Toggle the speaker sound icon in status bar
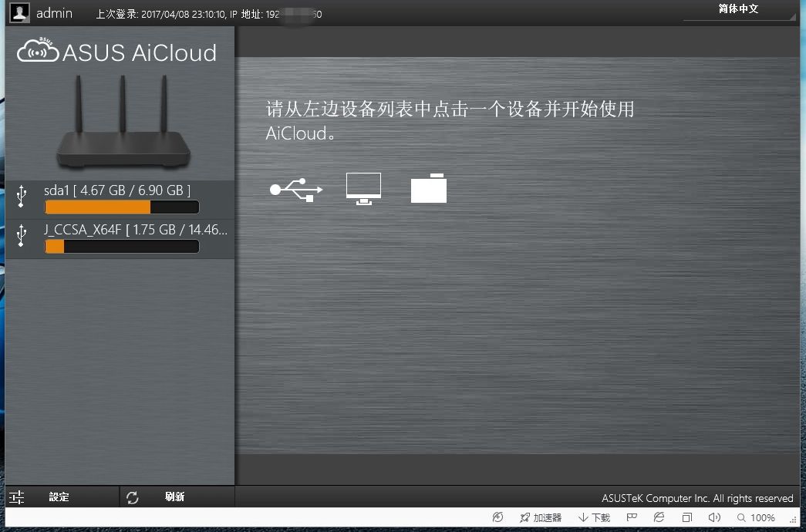 click(x=714, y=517)
